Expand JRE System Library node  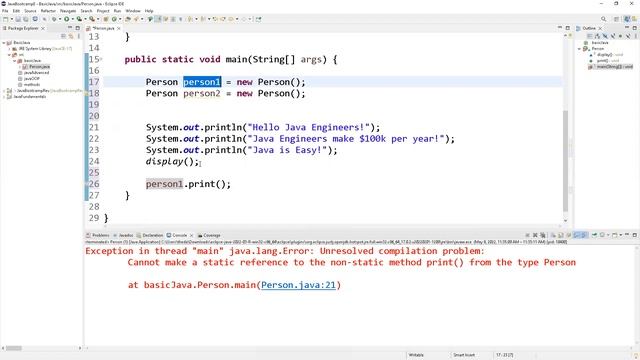(x=9, y=49)
